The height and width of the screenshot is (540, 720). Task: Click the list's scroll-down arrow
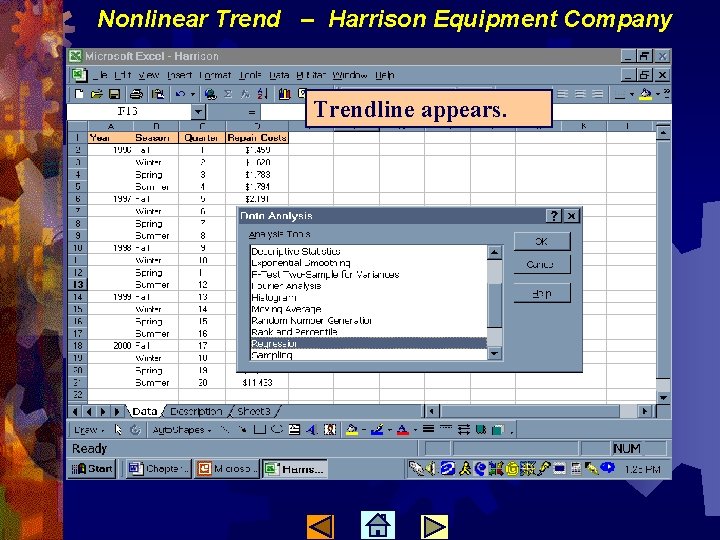click(x=494, y=353)
